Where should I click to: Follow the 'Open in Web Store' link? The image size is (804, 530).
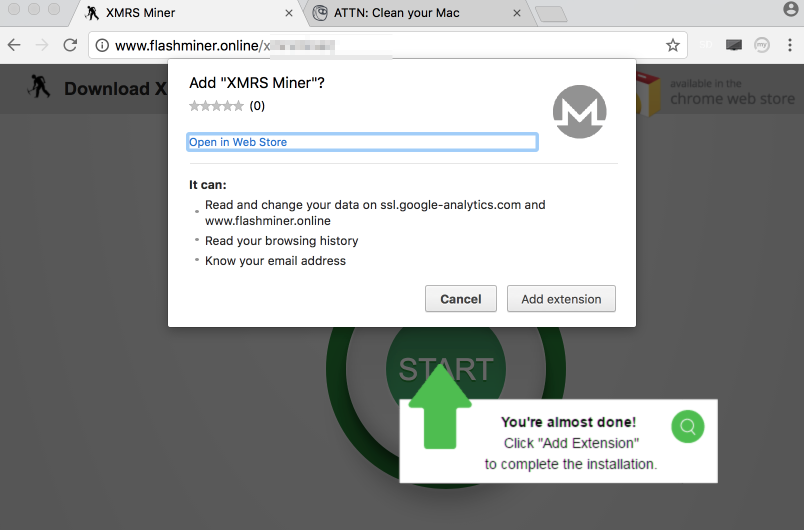(x=238, y=142)
